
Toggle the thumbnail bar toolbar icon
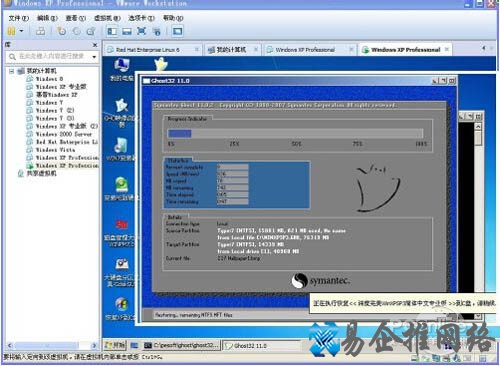127,31
